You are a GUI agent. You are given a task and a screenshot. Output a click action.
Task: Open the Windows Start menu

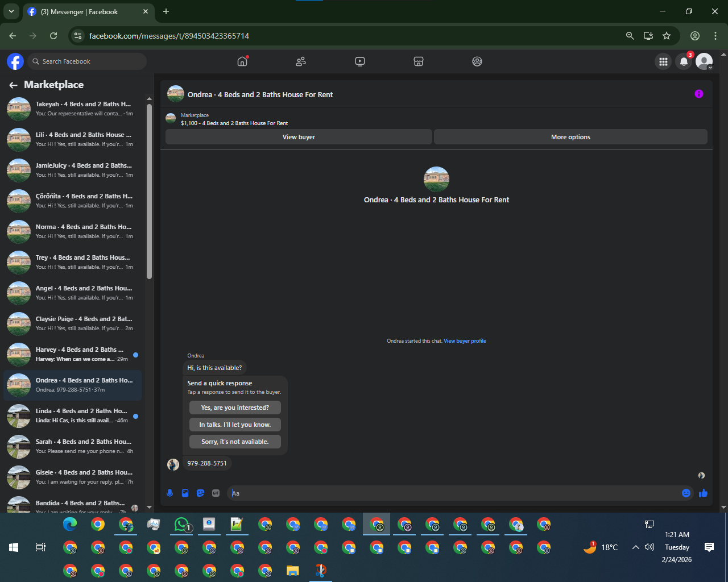pyautogui.click(x=14, y=547)
